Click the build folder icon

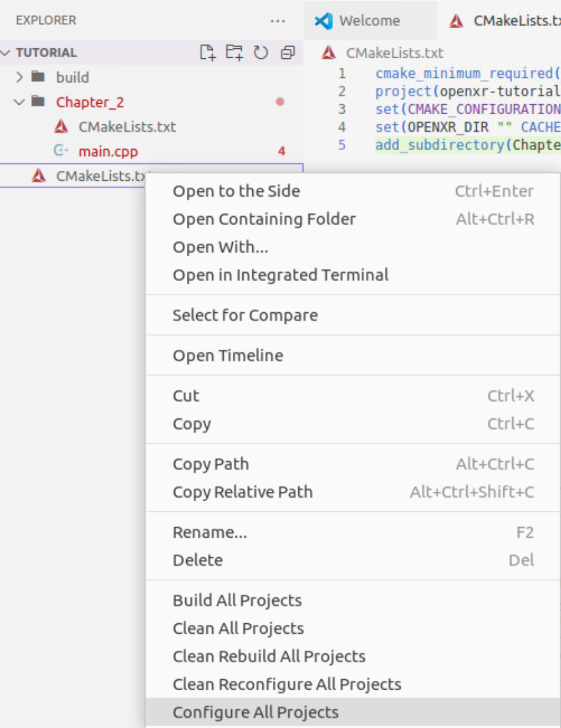(38, 77)
